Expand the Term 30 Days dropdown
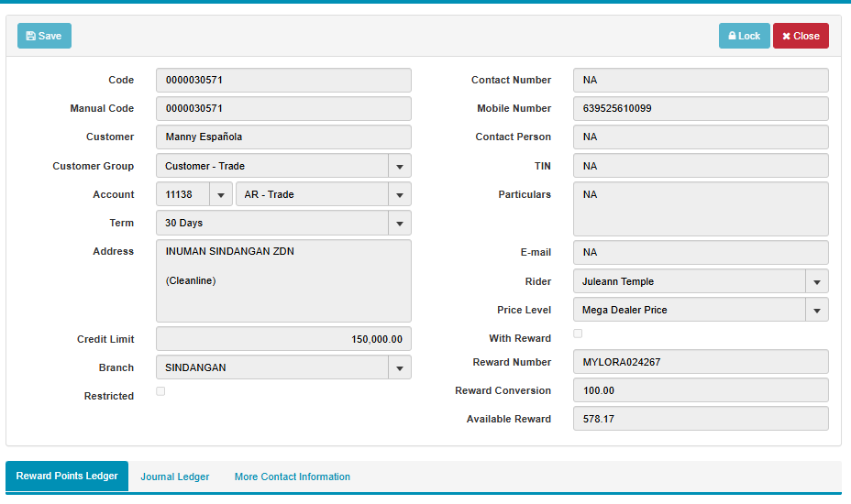Image resolution: width=851 pixels, height=504 pixels. [400, 223]
